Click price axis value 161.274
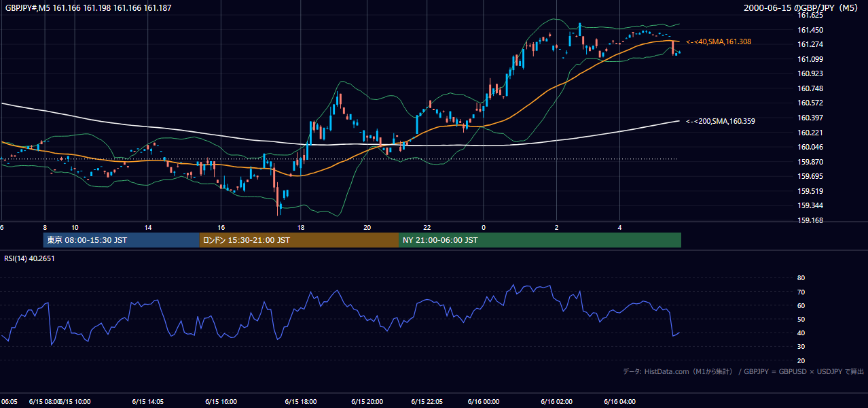The image size is (868, 408). point(810,44)
